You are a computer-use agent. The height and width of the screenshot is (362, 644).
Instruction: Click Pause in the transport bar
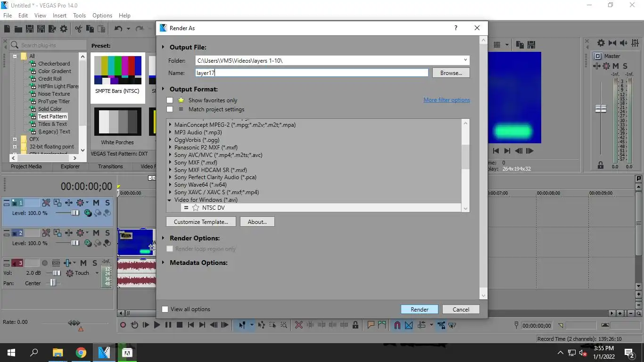tap(168, 325)
